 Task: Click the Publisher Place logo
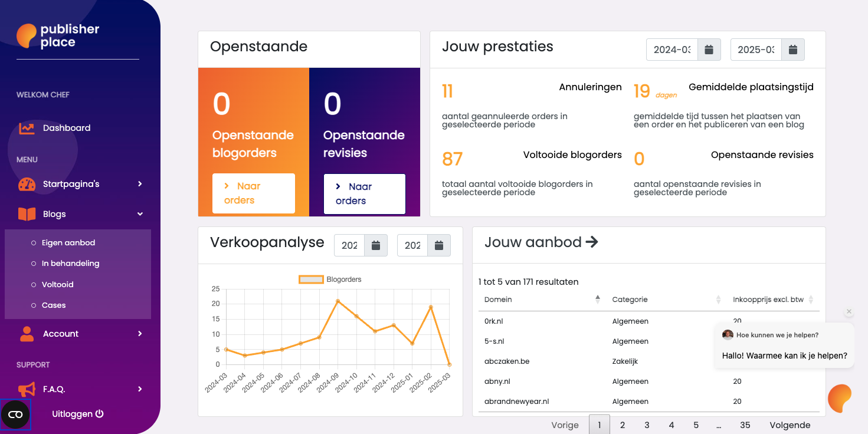click(58, 36)
